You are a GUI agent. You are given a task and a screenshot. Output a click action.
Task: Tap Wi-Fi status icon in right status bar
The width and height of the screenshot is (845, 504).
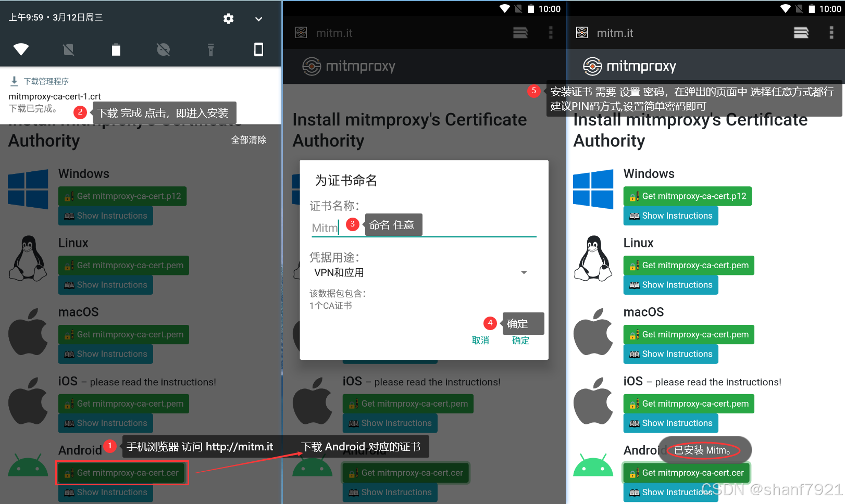[786, 8]
